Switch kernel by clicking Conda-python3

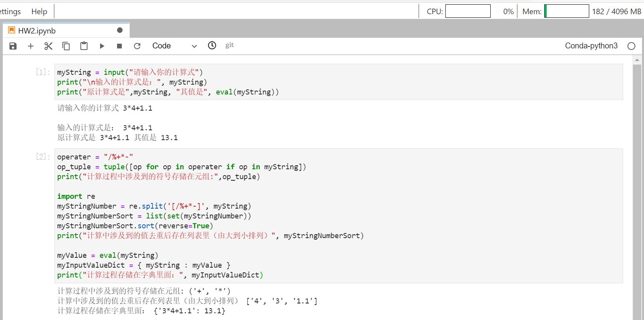pos(591,46)
